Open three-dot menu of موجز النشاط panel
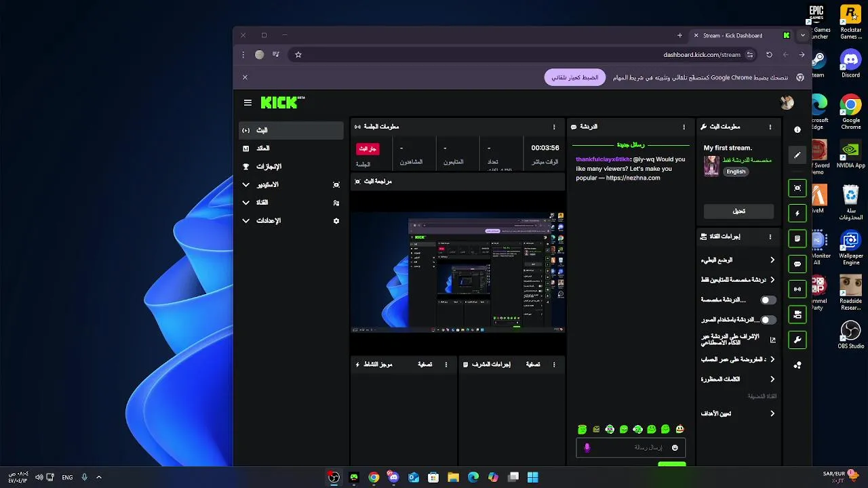The image size is (868, 488). (446, 365)
